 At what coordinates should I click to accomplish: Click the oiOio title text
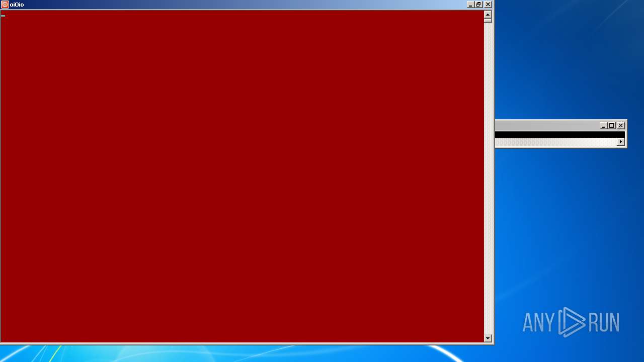(17, 5)
